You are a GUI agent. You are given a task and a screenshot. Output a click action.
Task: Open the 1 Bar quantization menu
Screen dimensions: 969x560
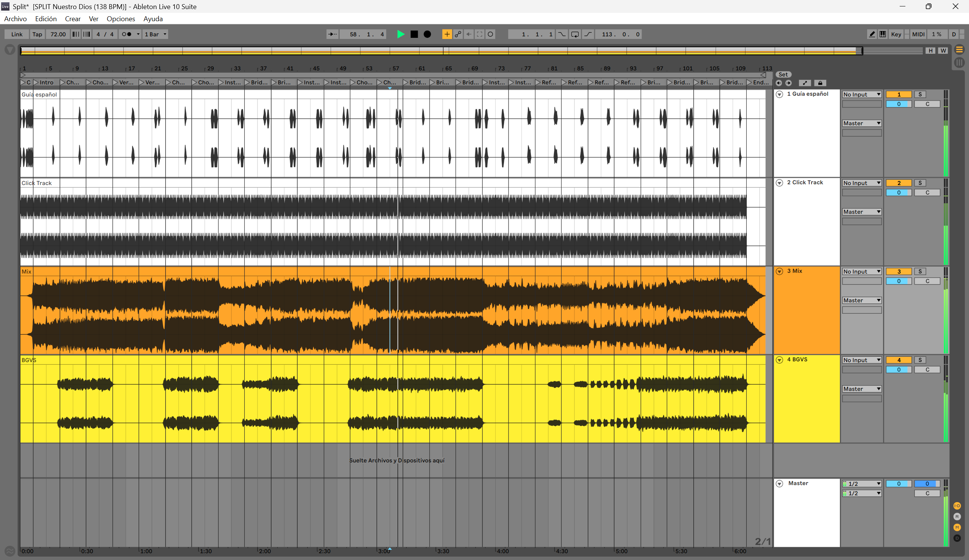click(x=155, y=34)
